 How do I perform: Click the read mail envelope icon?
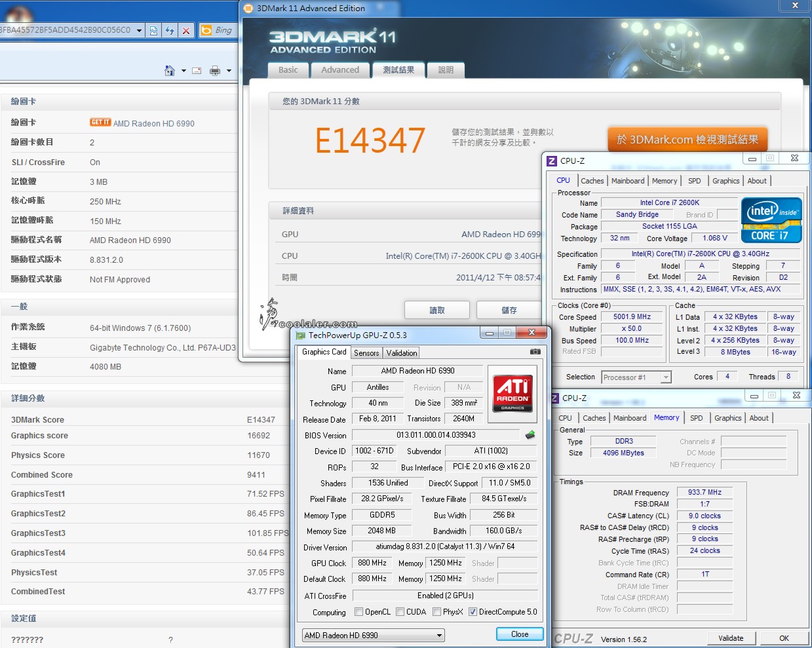(197, 71)
